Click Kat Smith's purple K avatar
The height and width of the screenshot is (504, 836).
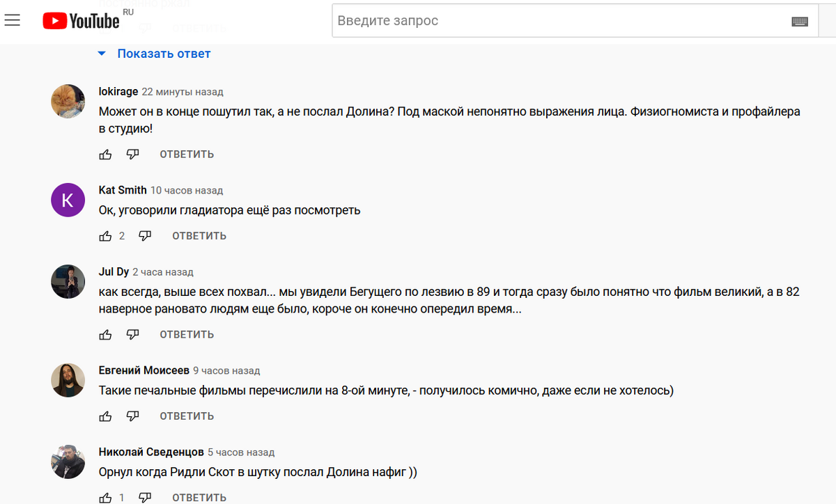click(68, 200)
